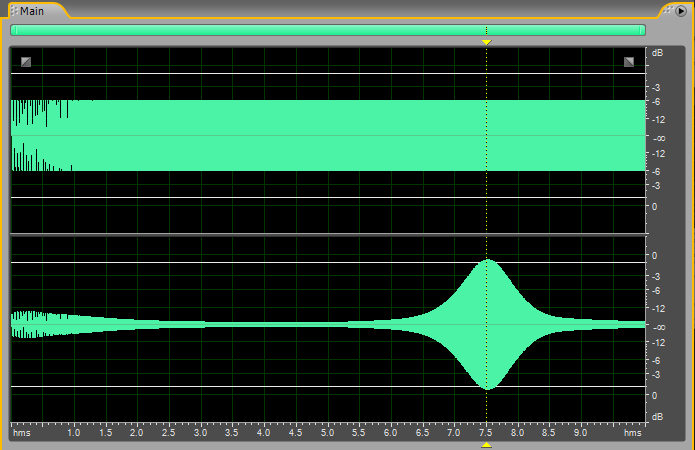695x450 pixels.
Task: Click the right end handle of the zoom bar
Action: [x=642, y=30]
